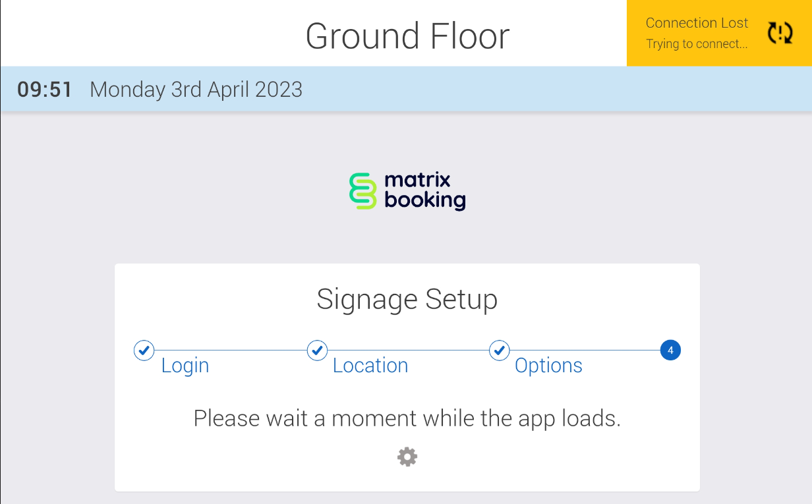Image resolution: width=812 pixels, height=504 pixels.
Task: Click the Location step checkmark circle
Action: tap(318, 350)
